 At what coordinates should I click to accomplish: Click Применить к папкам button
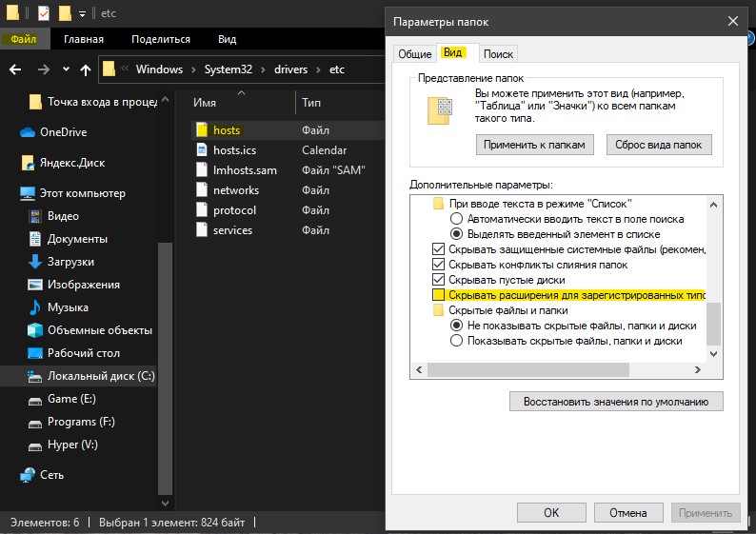(x=534, y=145)
